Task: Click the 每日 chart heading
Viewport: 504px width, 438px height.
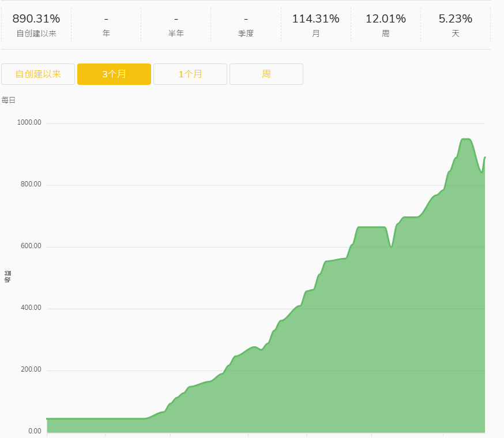Action: tap(8, 100)
